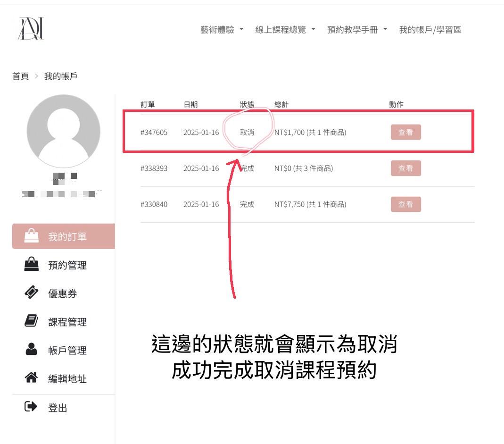The height and width of the screenshot is (444, 504).
Task: View the NT$7,750 order #330840
Action: point(405,204)
